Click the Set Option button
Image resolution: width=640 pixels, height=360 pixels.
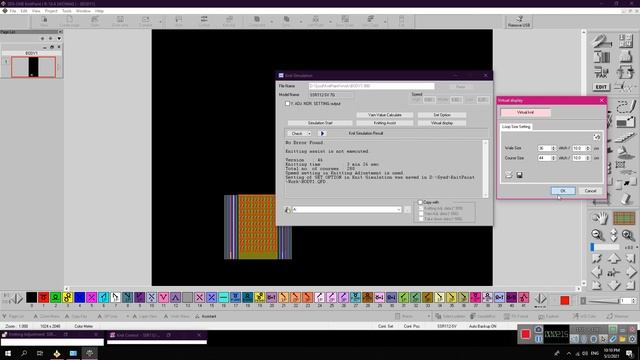coord(442,115)
